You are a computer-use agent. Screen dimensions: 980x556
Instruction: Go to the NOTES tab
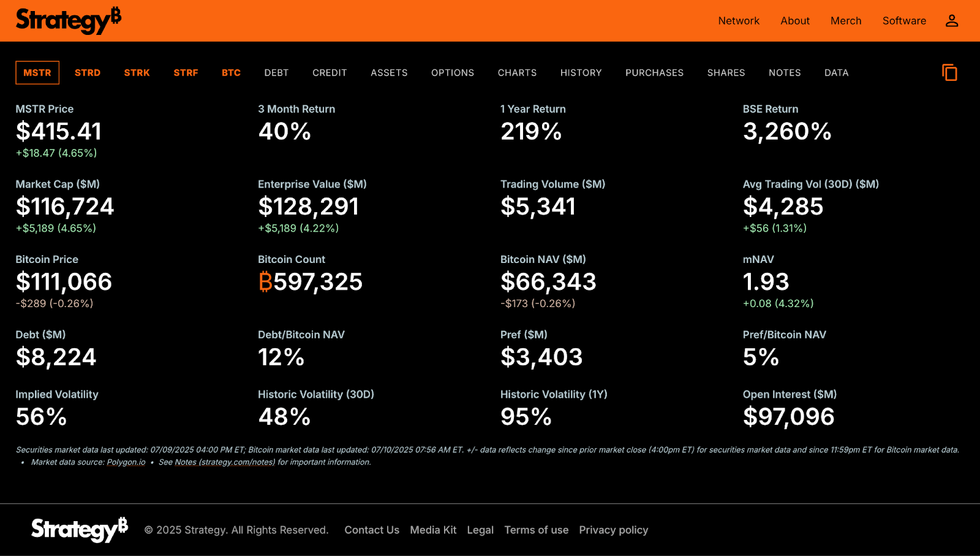(785, 72)
